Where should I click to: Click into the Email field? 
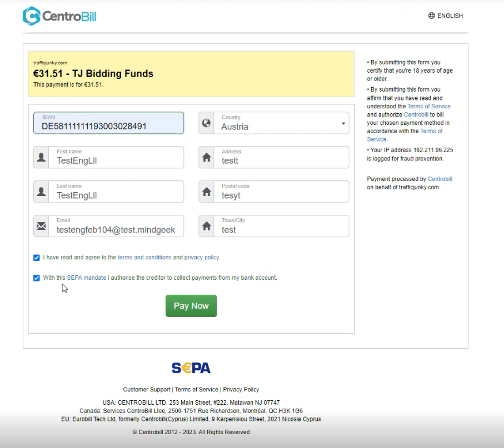point(116,226)
